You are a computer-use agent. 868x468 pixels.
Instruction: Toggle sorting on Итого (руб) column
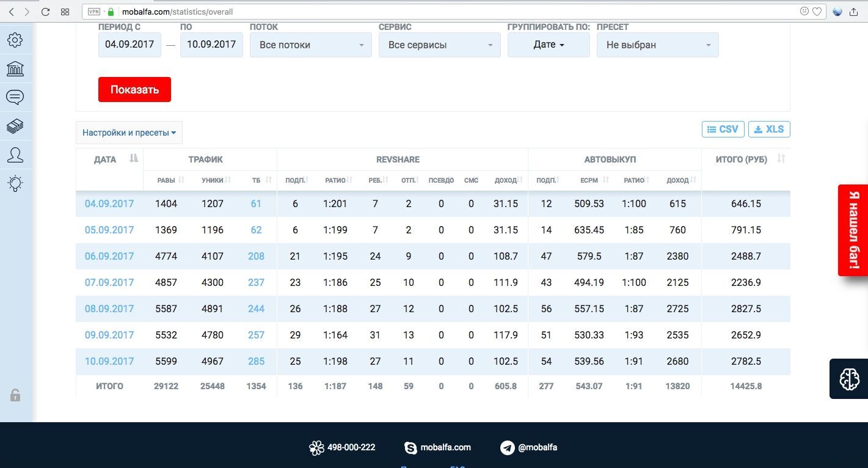[x=780, y=159]
